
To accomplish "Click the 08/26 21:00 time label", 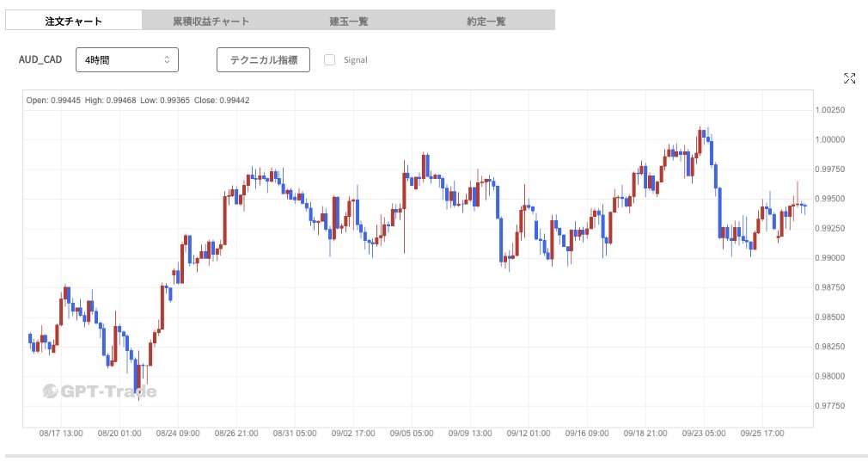I will 236,434.
